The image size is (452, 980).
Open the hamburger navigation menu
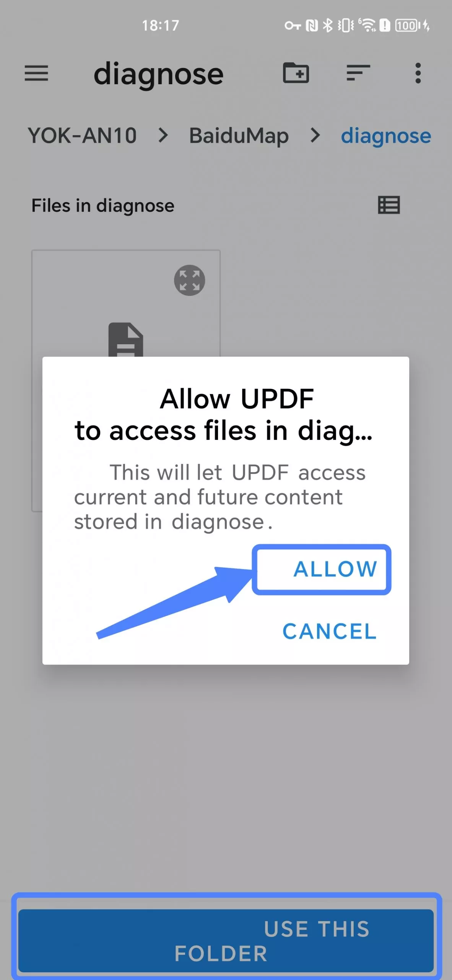36,73
